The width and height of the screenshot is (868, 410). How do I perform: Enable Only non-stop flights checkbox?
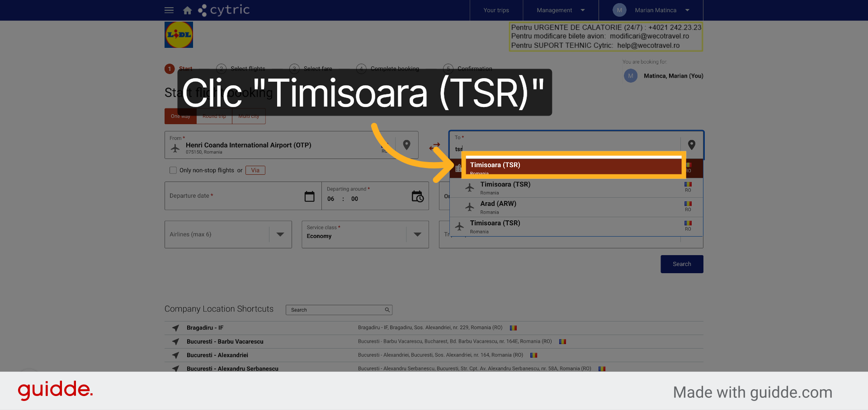(173, 170)
